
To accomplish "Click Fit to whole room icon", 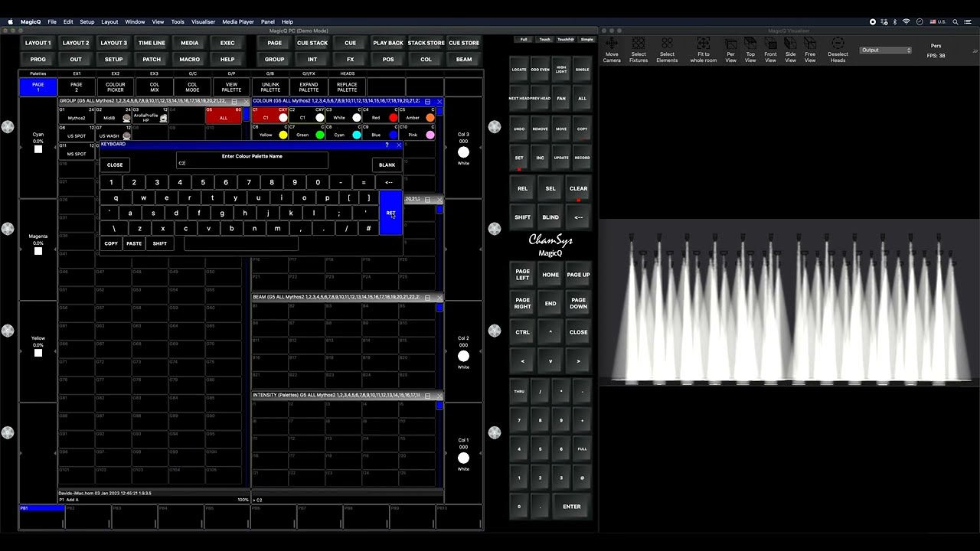I will click(x=704, y=51).
